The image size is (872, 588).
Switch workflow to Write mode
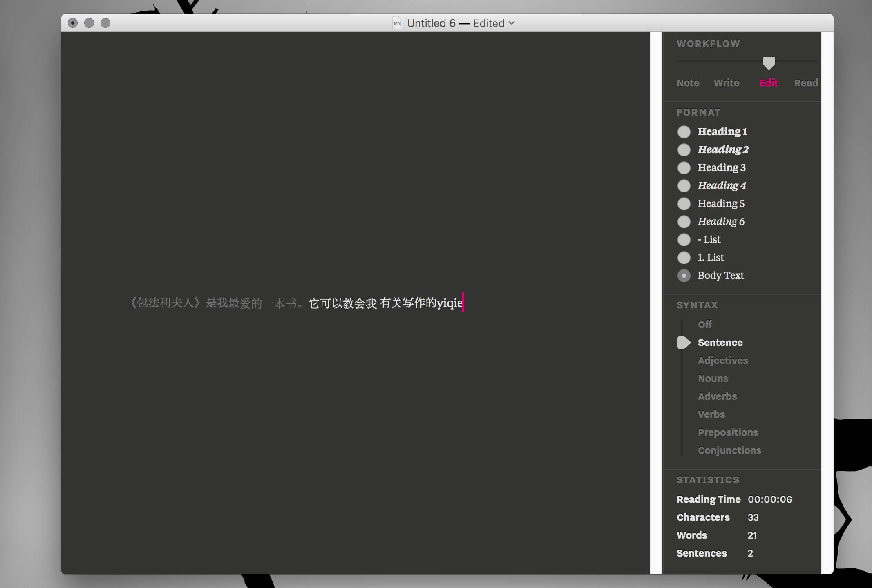pyautogui.click(x=726, y=83)
